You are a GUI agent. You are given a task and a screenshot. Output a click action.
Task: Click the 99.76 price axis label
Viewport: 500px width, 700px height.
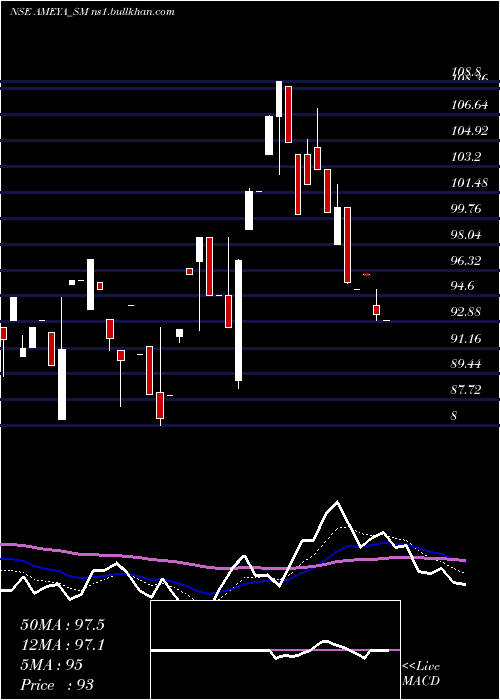[466, 208]
